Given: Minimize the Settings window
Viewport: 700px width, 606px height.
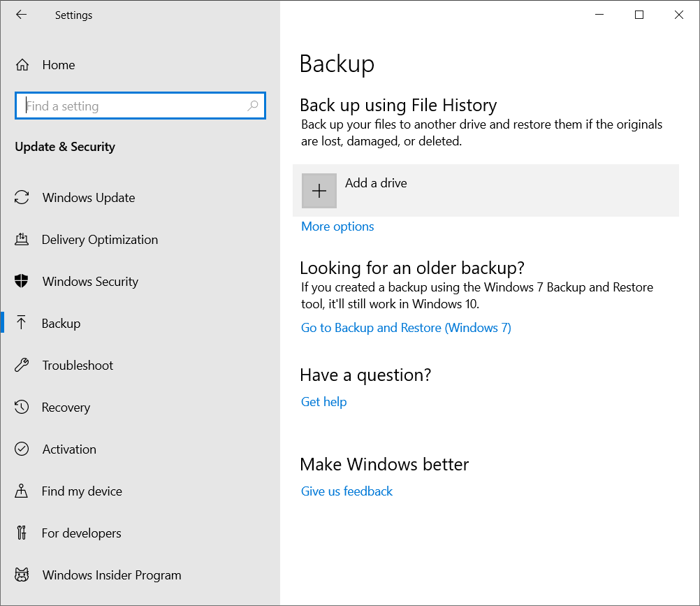Looking at the screenshot, I should click(x=599, y=15).
